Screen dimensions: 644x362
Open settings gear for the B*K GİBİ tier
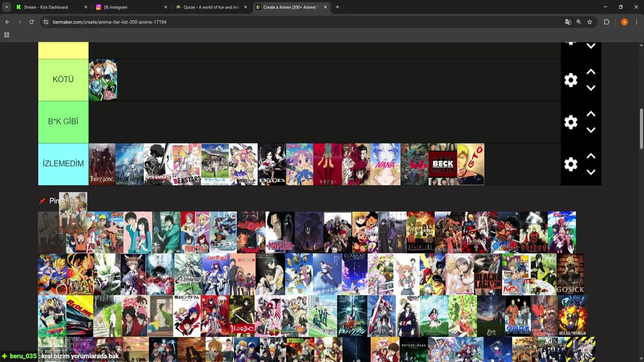click(571, 122)
